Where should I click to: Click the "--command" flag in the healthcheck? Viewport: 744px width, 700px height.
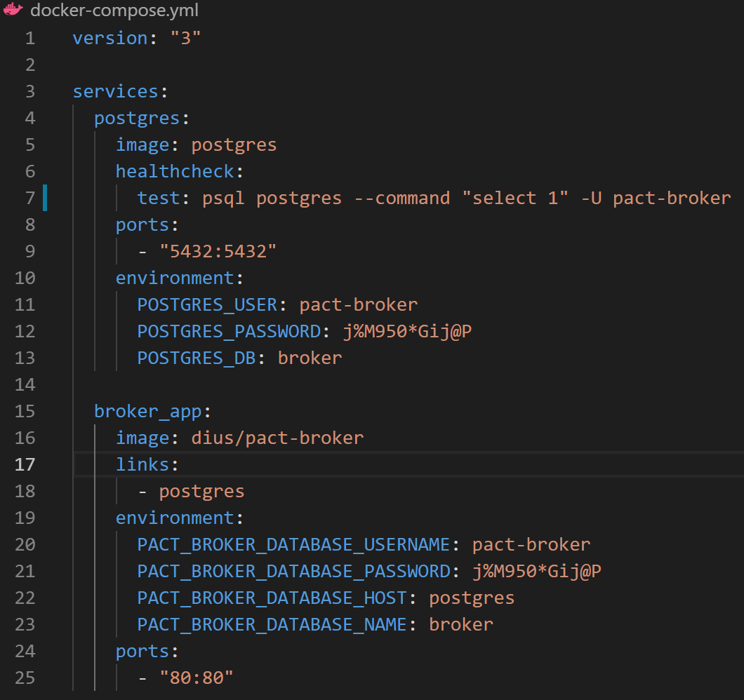coord(402,198)
